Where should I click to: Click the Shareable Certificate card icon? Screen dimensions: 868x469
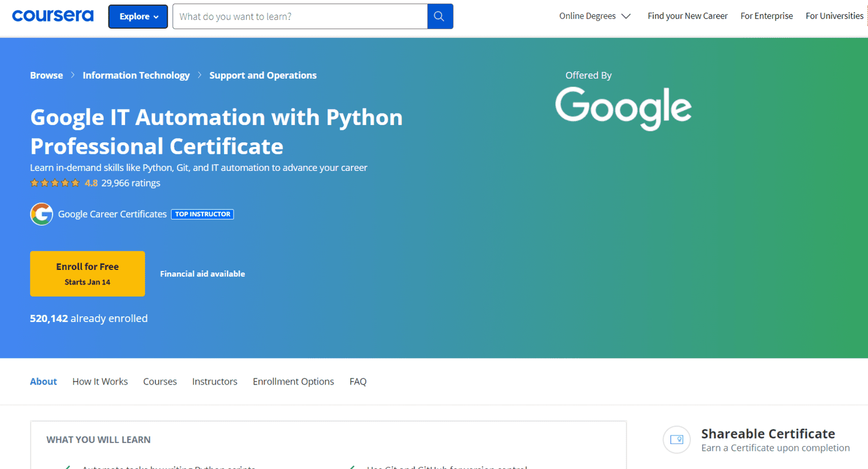[x=676, y=440]
